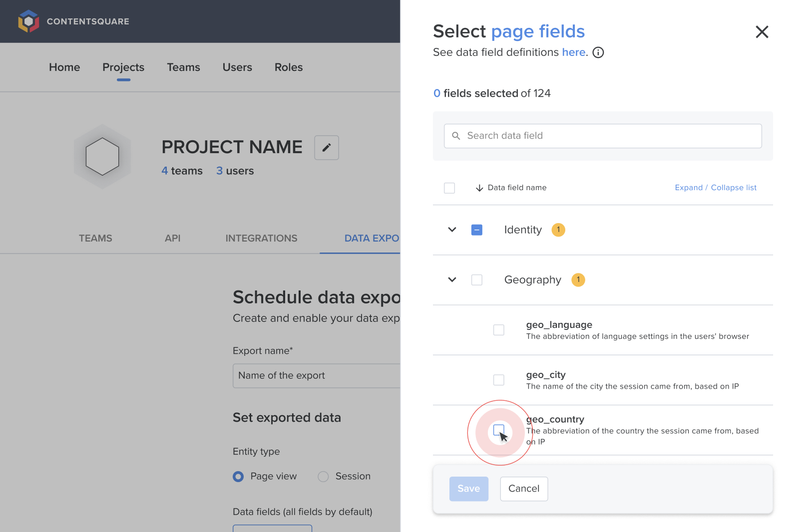
Task: Open the Roles menu item
Action: (289, 67)
